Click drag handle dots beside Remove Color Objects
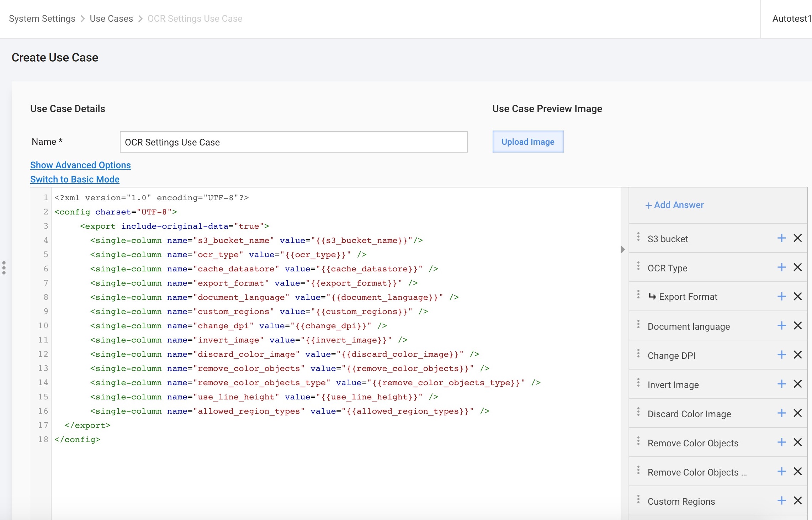 coord(638,441)
